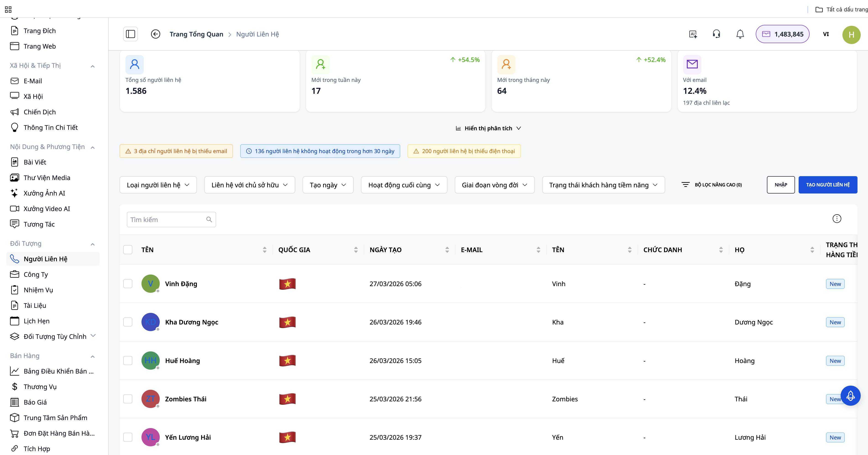This screenshot has width=868, height=455.
Task: Click the headset support icon
Action: [716, 34]
